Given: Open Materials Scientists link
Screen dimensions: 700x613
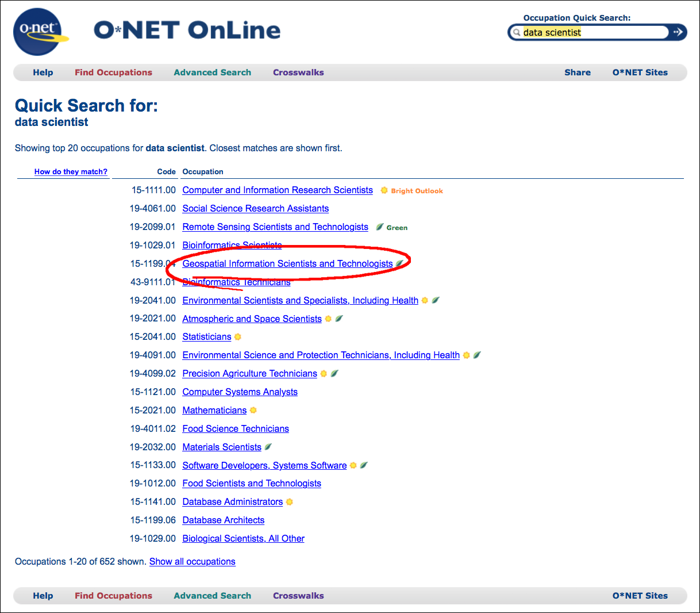Looking at the screenshot, I should pos(222,447).
